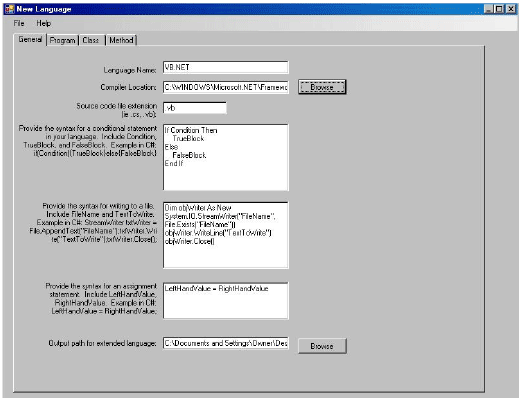Close the New Language window
This screenshot has height=401, width=521.
511,9
